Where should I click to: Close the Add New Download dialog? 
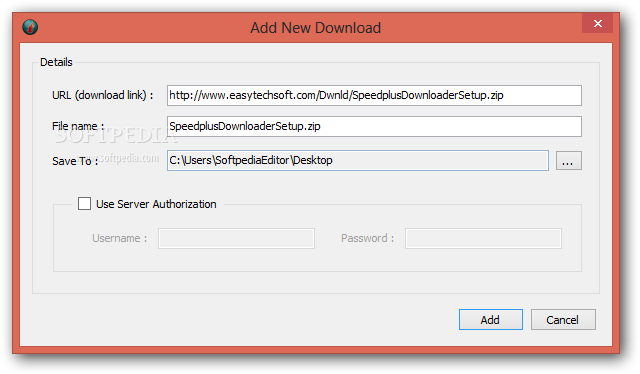(597, 23)
